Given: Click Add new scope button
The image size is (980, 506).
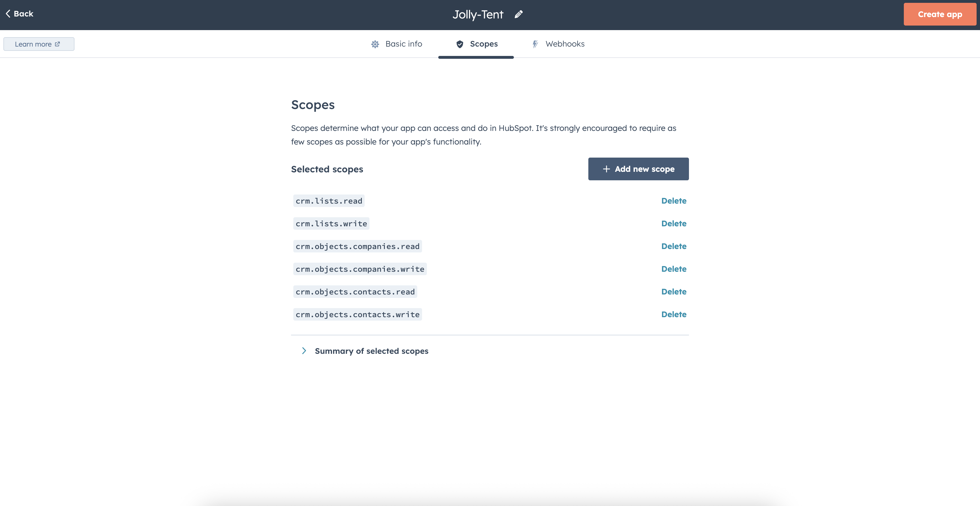Looking at the screenshot, I should (638, 169).
